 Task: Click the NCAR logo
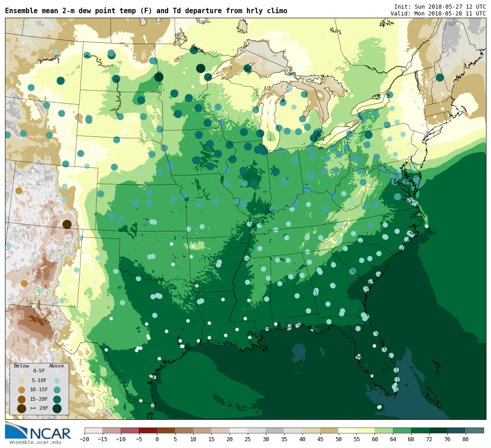38,431
